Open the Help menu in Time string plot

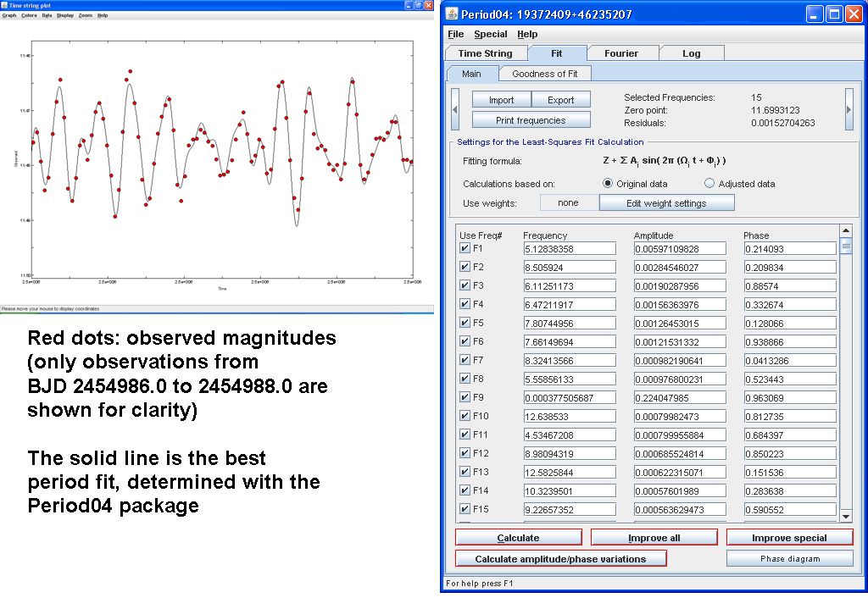pyautogui.click(x=103, y=15)
